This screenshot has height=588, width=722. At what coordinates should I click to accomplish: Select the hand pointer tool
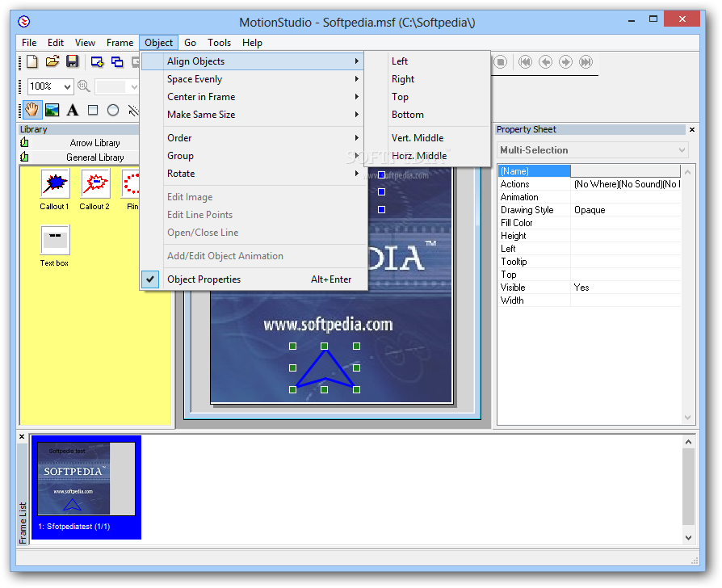tap(31, 110)
